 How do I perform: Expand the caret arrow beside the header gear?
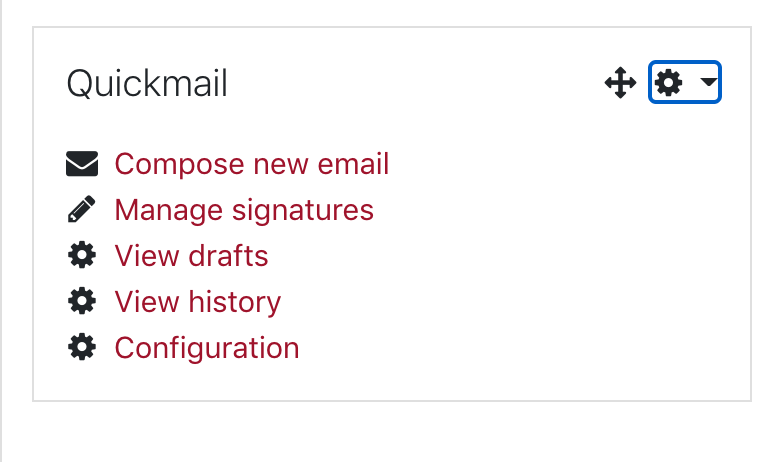point(709,82)
